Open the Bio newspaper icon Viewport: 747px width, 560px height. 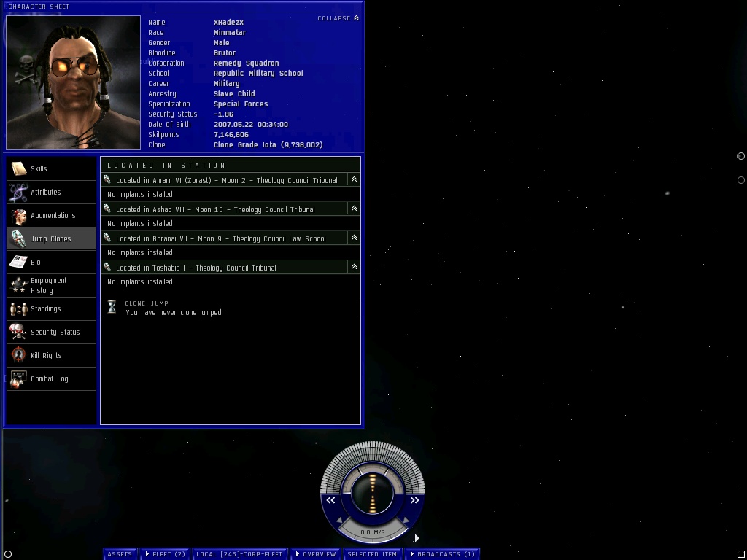coord(18,262)
